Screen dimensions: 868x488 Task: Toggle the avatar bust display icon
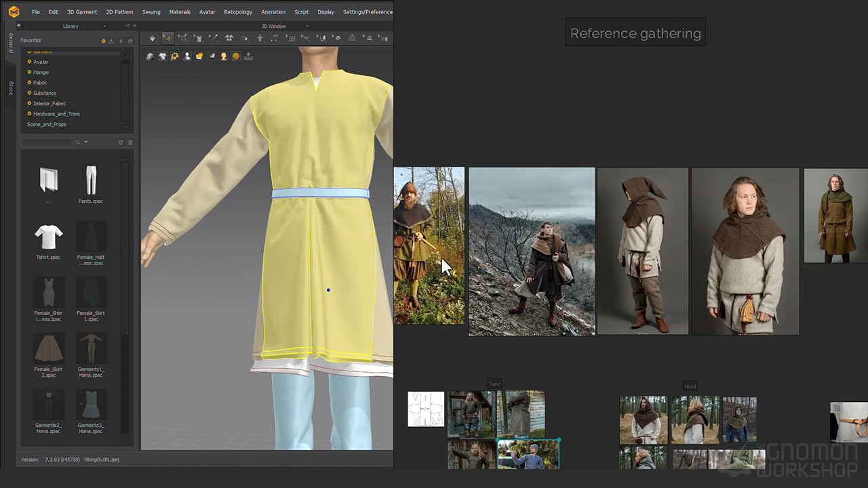click(187, 56)
